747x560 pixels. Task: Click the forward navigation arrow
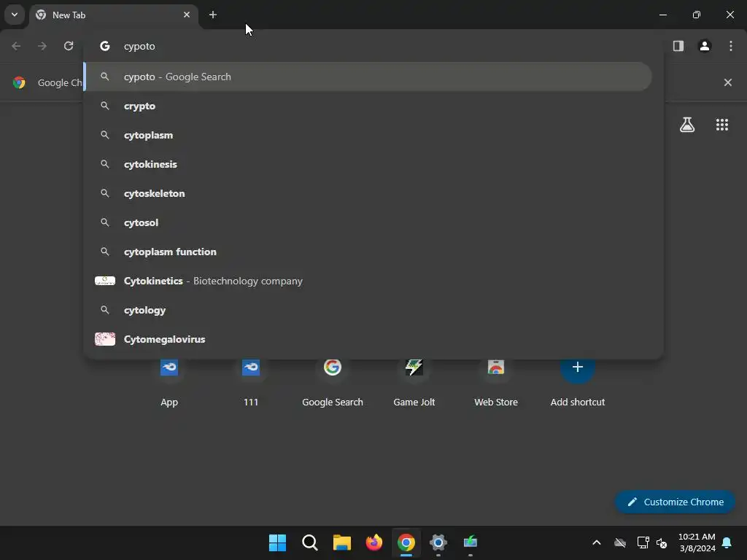coord(42,46)
